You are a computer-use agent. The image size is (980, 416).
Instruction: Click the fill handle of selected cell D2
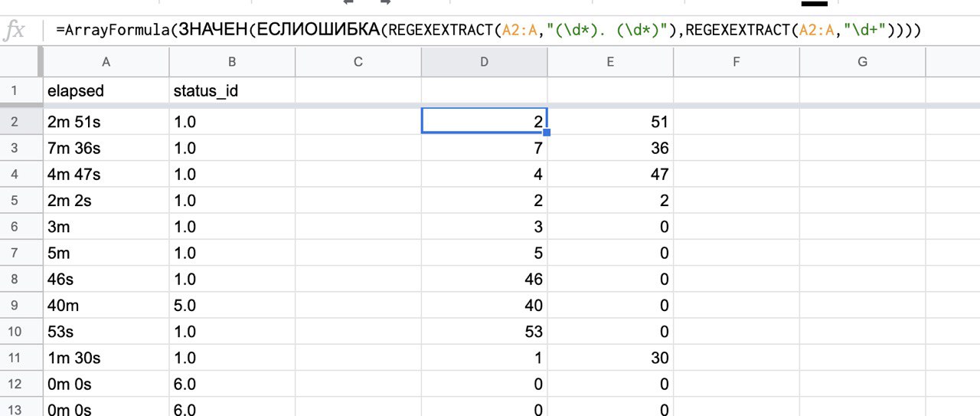tap(547, 133)
